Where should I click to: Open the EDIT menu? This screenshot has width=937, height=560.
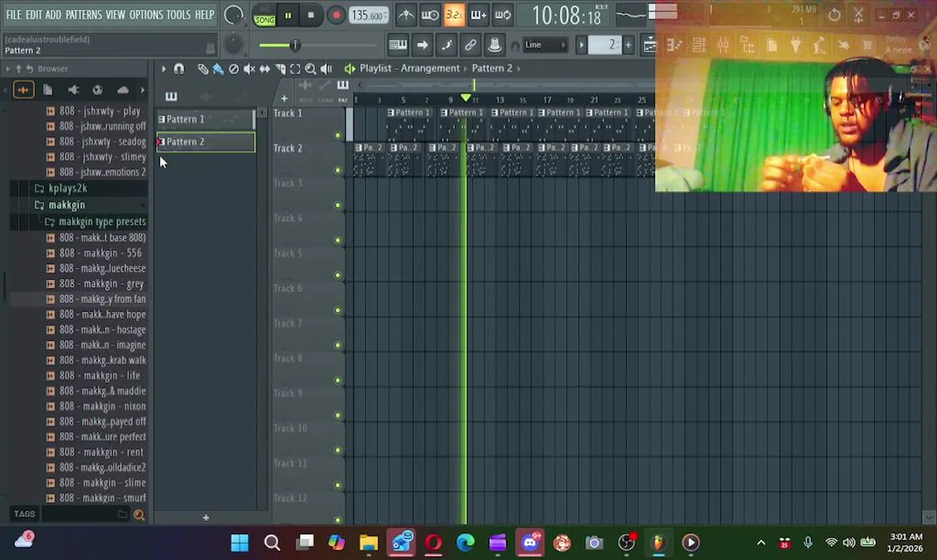[33, 15]
